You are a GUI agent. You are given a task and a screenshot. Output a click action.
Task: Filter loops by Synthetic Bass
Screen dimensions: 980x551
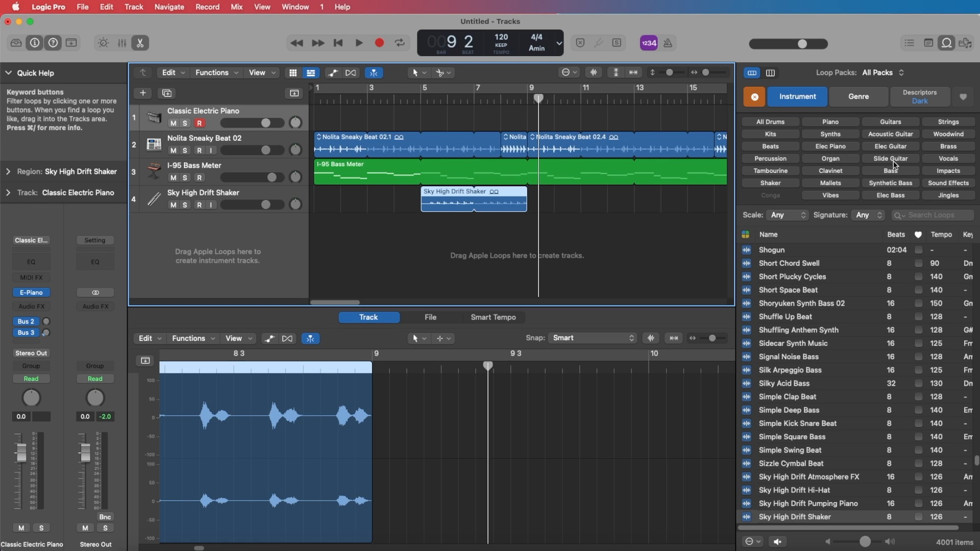[x=891, y=183]
